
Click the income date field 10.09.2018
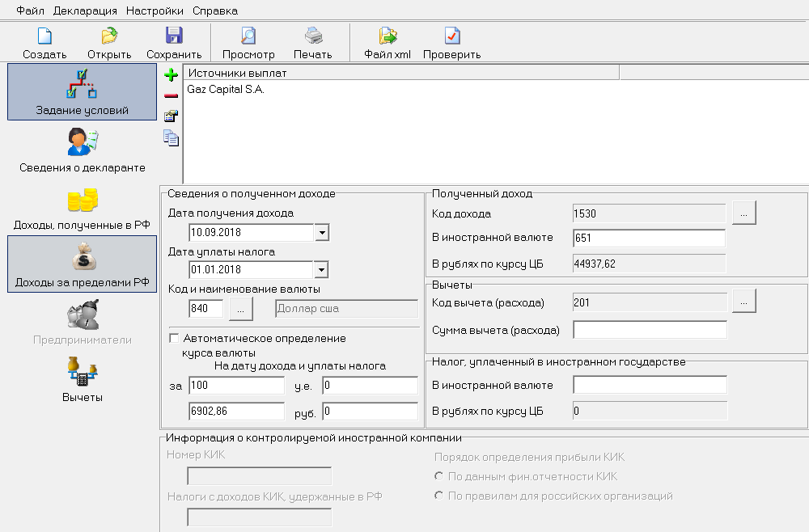(x=252, y=233)
